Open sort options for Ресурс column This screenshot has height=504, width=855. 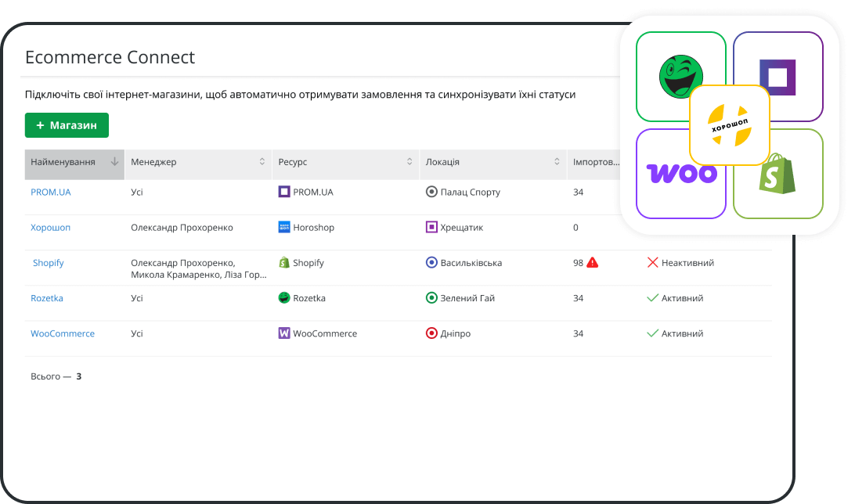409,162
